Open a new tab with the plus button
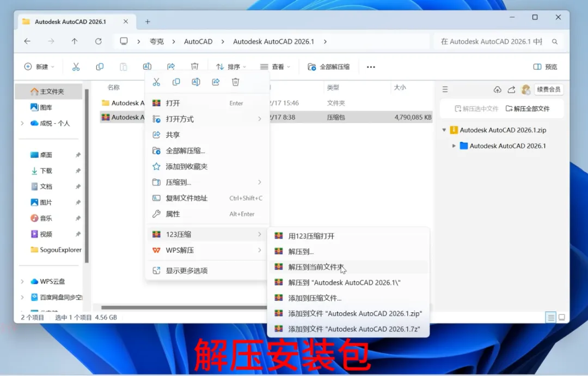Screen dimensions: 588x376 pos(148,22)
